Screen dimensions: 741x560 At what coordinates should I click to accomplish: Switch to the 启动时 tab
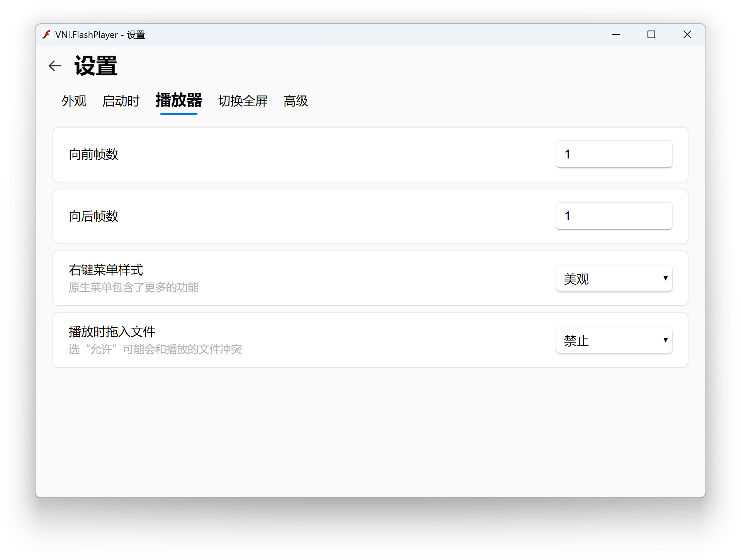point(121,101)
